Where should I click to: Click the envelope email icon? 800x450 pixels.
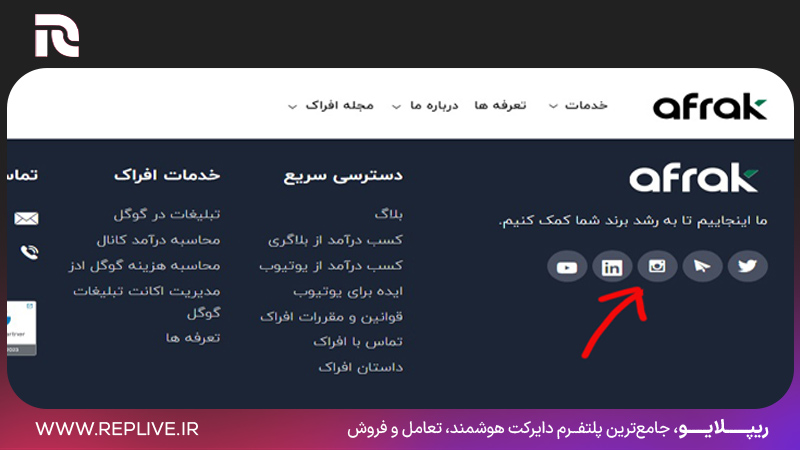[x=27, y=218]
